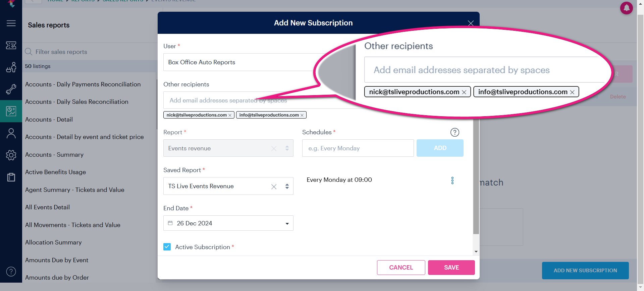Click the dialog scrollbar down arrow

(x=476, y=251)
